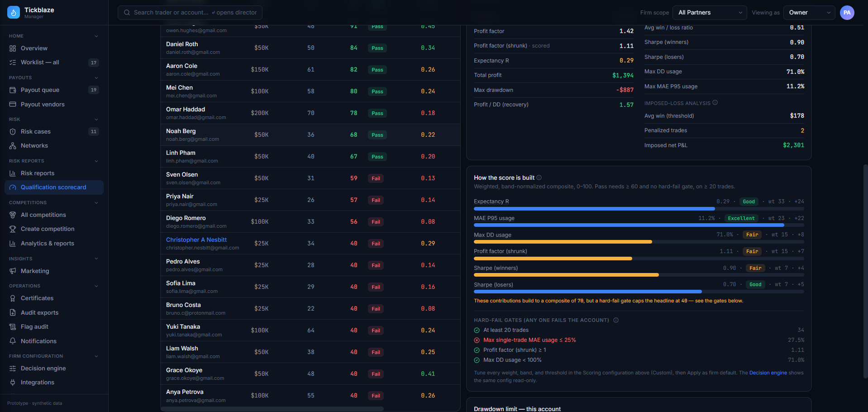This screenshot has height=412, width=868.
Task: Click the Qualification scorecard gauge icon
Action: [13, 187]
